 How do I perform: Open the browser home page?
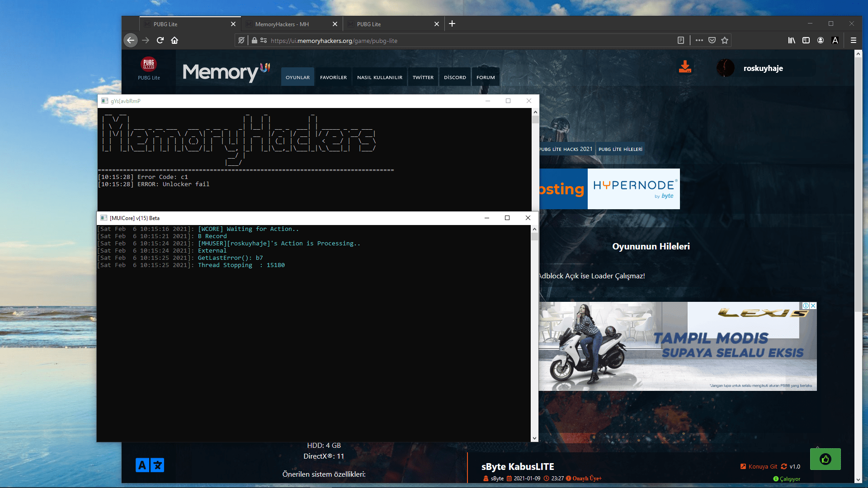(x=175, y=40)
